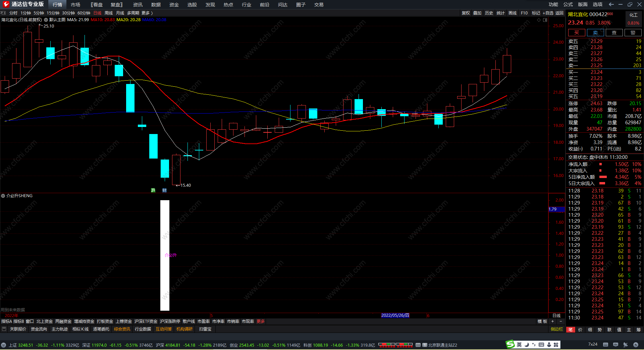Click the 财 marker under the candlestick chart
This screenshot has width=644, height=350.
164,190
